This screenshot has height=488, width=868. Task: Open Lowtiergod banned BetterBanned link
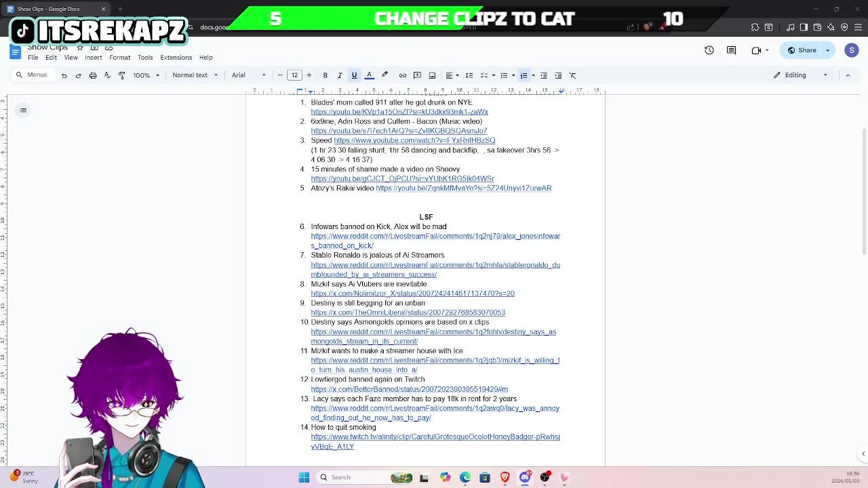click(x=409, y=390)
